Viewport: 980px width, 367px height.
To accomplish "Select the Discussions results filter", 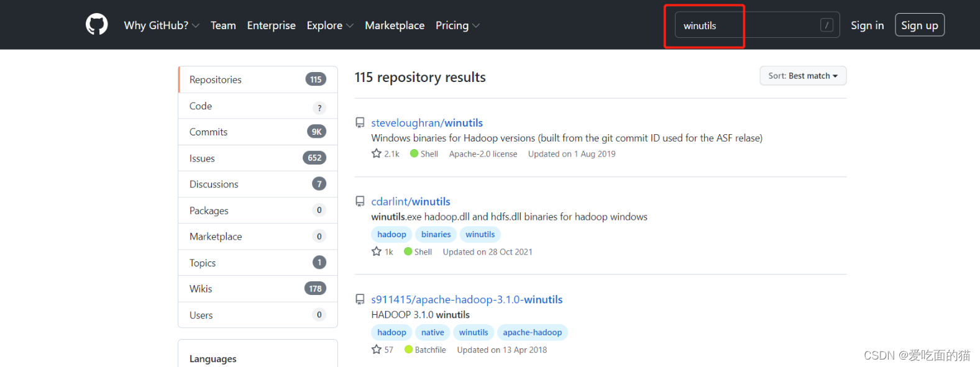I will click(x=258, y=184).
